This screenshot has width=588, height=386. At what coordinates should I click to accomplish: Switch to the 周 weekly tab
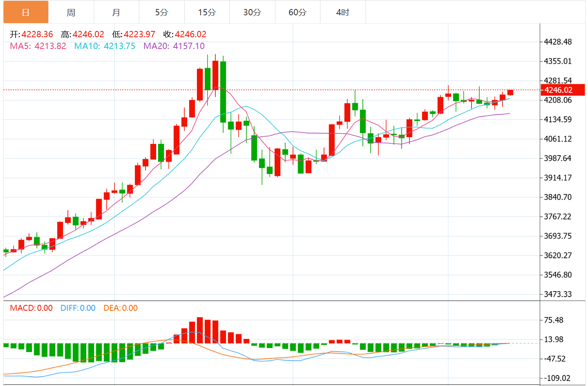(x=71, y=12)
